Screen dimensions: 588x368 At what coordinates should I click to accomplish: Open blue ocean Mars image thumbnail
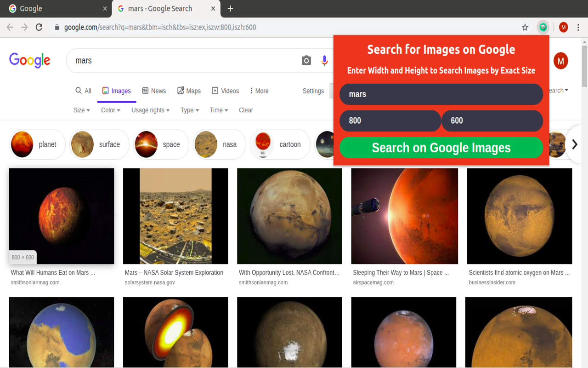click(62, 332)
